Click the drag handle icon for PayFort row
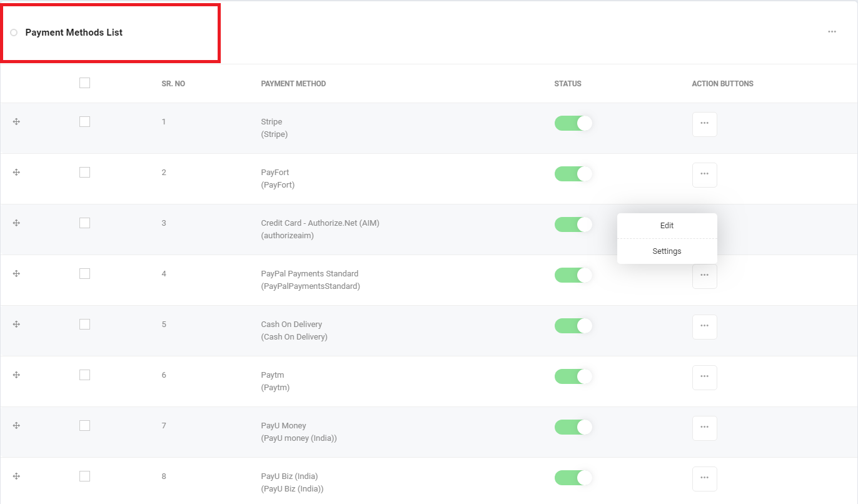The image size is (858, 504). pyautogui.click(x=17, y=172)
